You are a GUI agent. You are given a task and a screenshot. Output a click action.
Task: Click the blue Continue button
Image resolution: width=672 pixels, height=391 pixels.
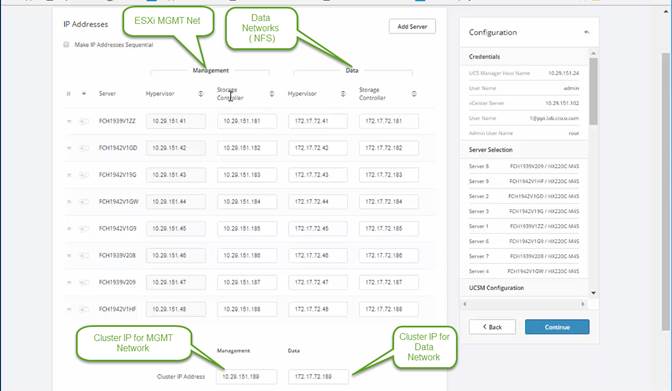(557, 327)
